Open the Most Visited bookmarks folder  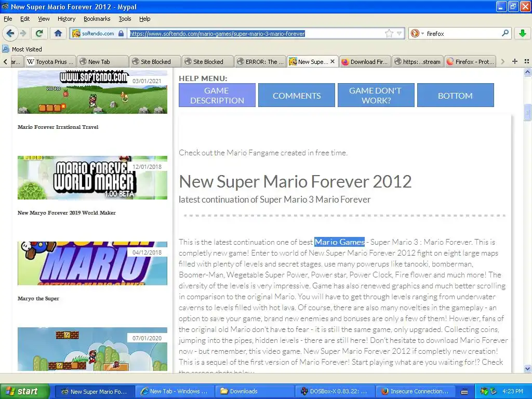22,49
